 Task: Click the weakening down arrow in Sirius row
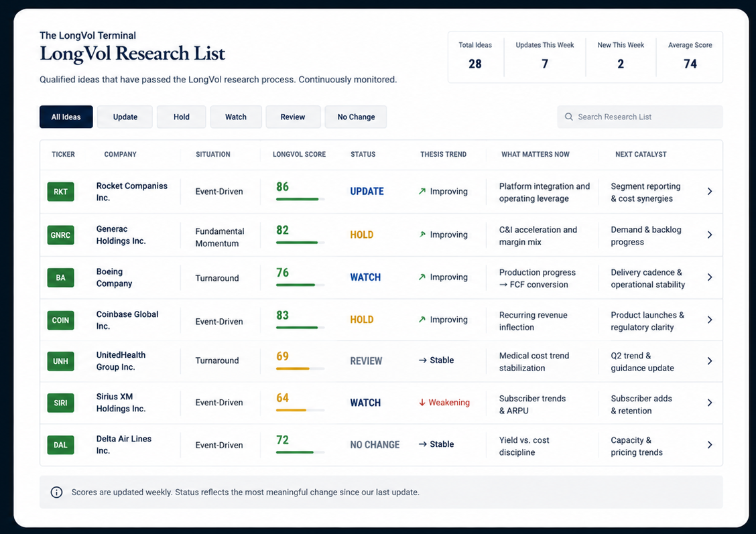pos(422,403)
